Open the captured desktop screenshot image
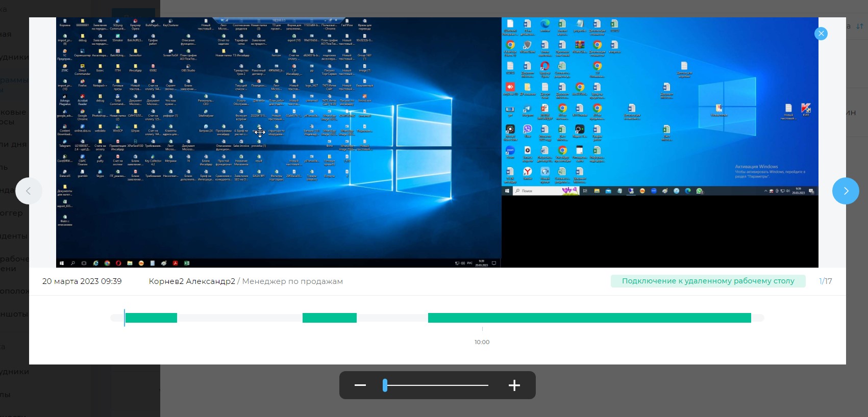 [437, 142]
